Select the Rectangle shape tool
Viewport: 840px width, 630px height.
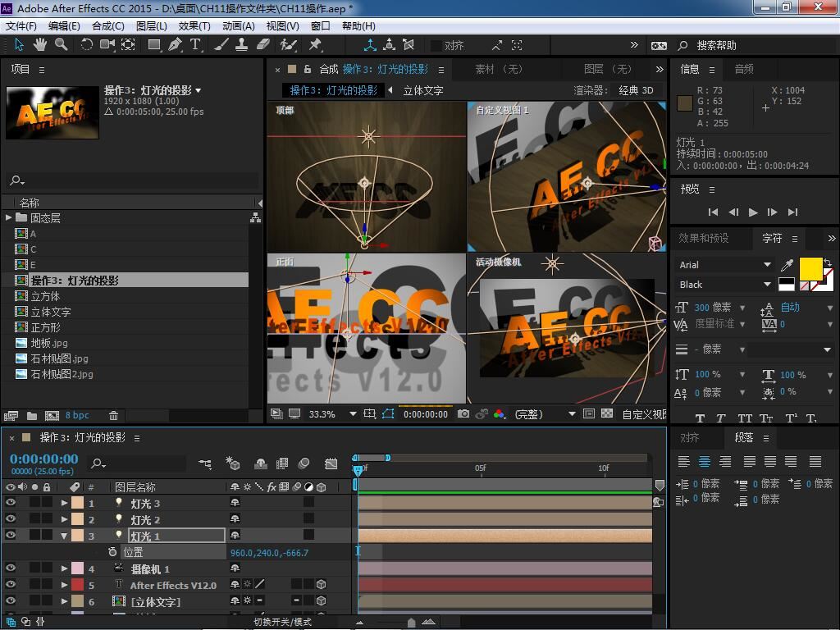tap(154, 45)
